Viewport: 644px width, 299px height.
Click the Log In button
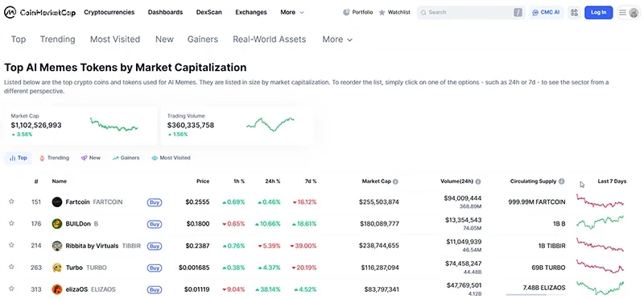pos(598,12)
